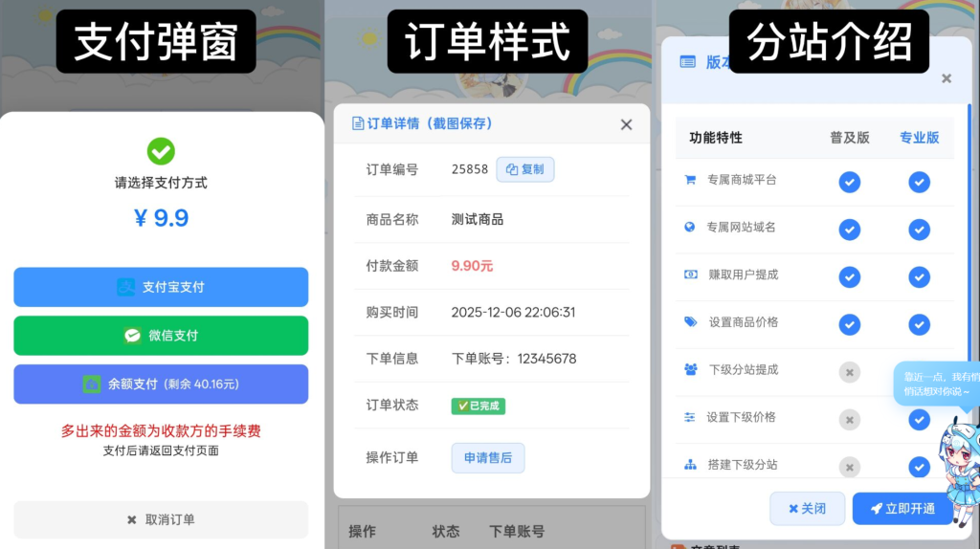Click the 已完成 order status badge
Viewport: 980px width, 549px height.
tap(479, 406)
